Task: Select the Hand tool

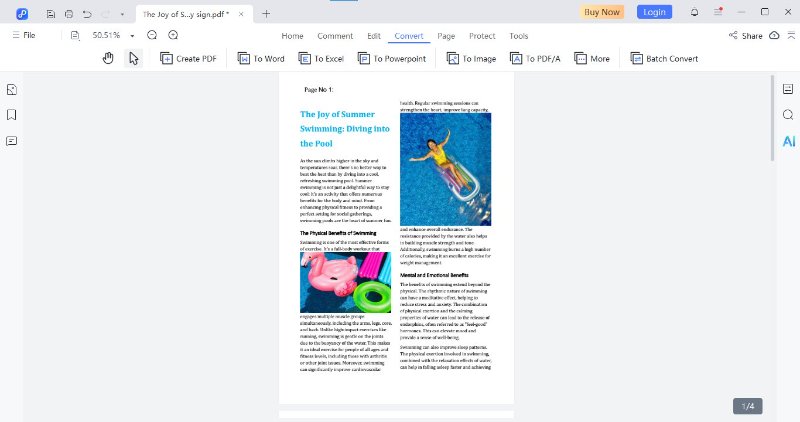Action: 108,59
